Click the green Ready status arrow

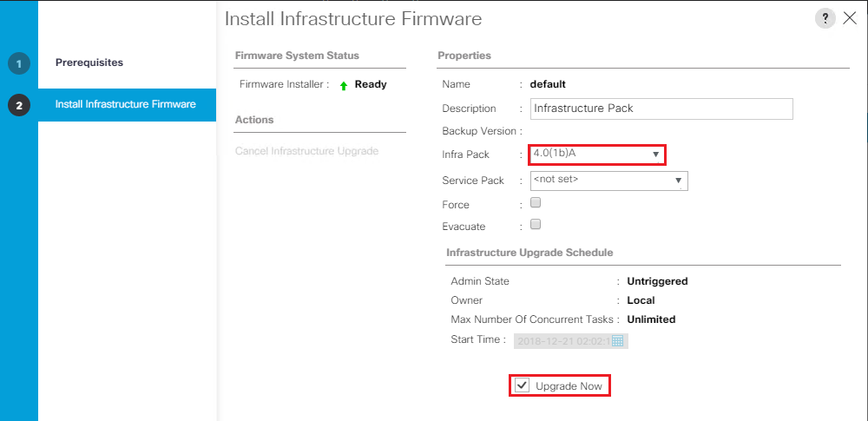pos(344,85)
